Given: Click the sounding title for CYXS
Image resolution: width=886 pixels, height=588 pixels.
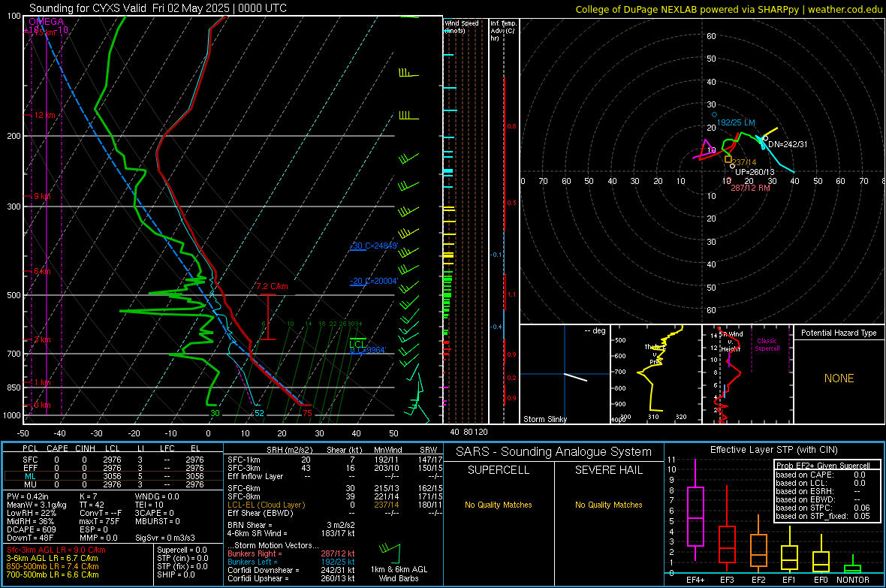Looking at the screenshot, I should (158, 8).
